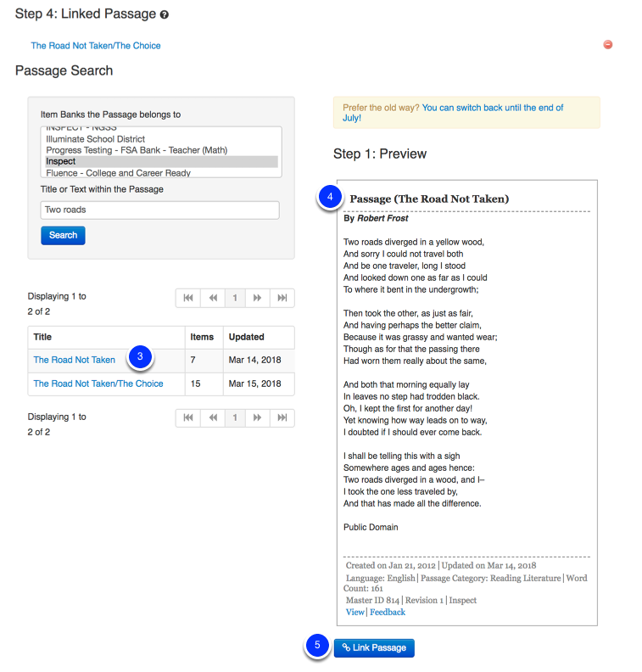The image size is (642, 672).
Task: Go to next page in bottom pagination
Action: click(258, 417)
